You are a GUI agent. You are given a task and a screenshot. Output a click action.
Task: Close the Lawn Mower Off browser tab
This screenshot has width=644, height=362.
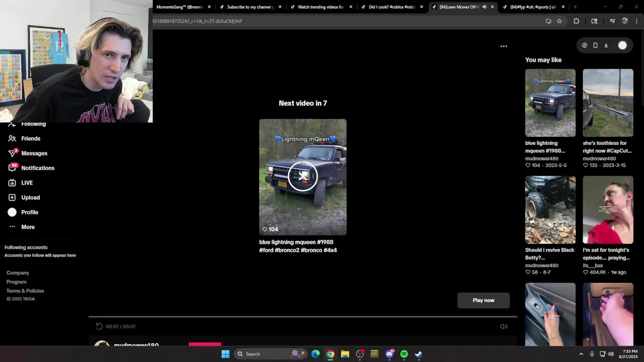pos(492,7)
